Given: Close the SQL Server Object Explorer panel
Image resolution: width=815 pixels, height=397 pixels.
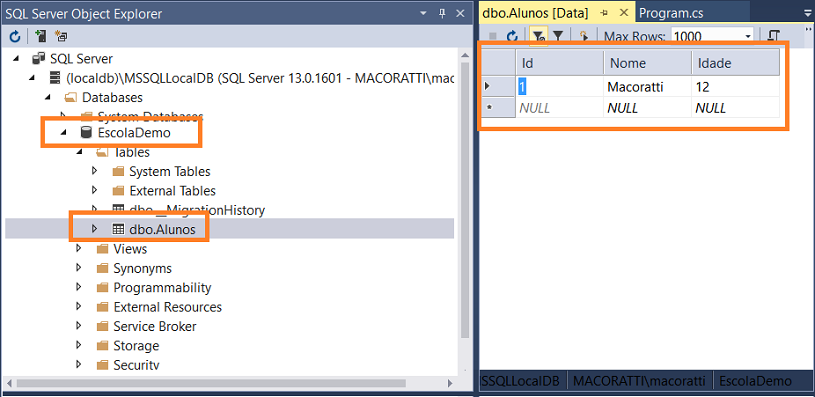Looking at the screenshot, I should click(460, 14).
